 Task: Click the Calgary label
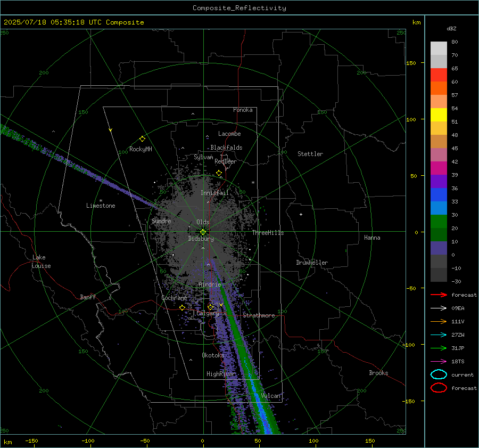pyautogui.click(x=208, y=313)
